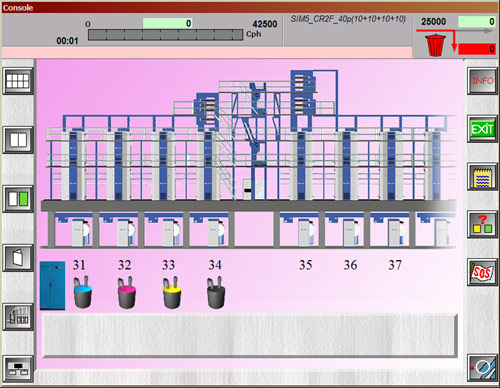Open the INFO button
The image size is (500, 388).
coord(482,81)
